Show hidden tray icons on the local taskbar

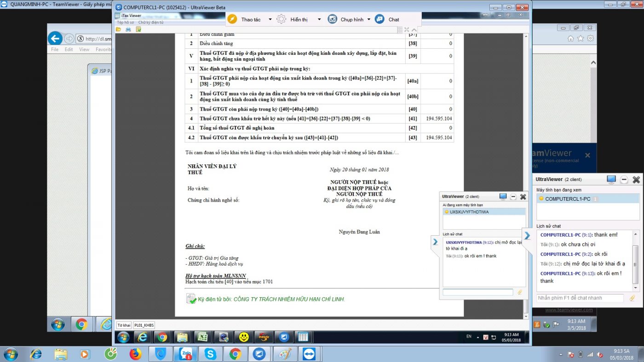pyautogui.click(x=561, y=355)
